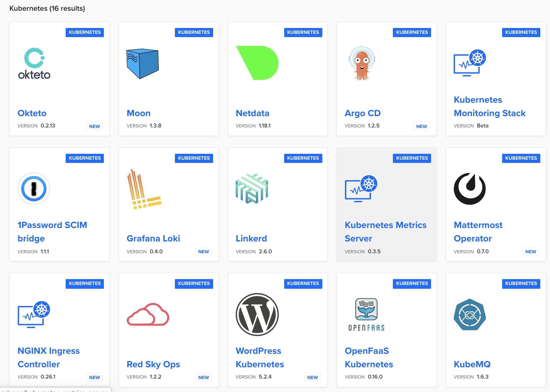Open the KubeMQ title link
Viewport: 550px width, 392px height.
tap(472, 364)
